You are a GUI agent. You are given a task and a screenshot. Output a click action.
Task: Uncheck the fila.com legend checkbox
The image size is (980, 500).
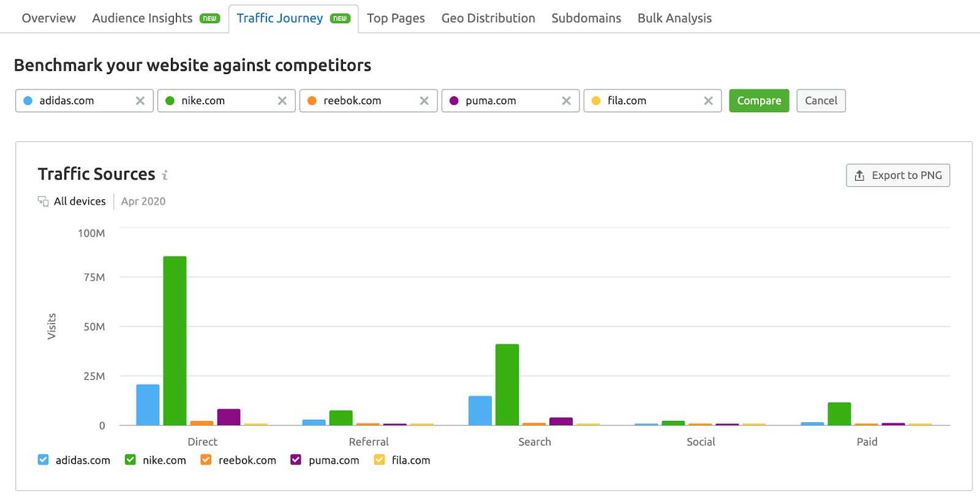pyautogui.click(x=379, y=460)
